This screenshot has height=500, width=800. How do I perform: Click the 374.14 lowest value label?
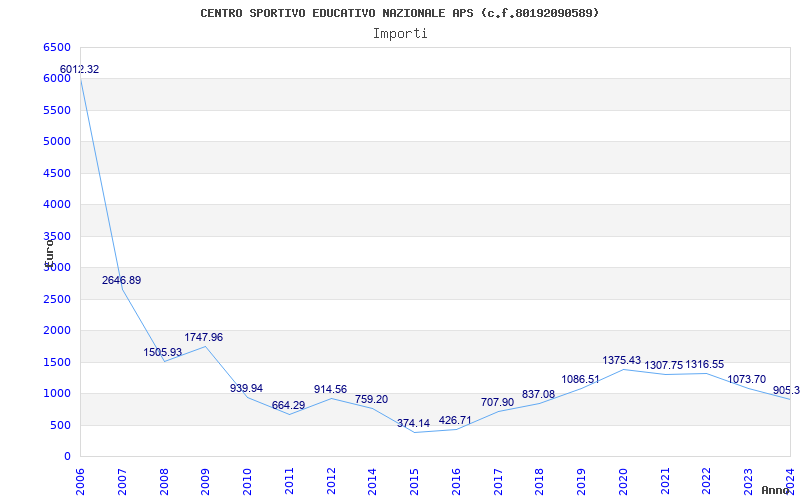coord(413,423)
